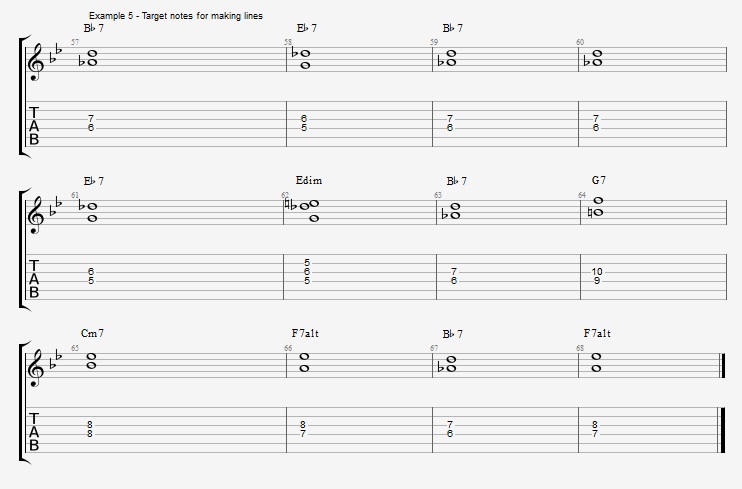The height and width of the screenshot is (489, 742).
Task: Select the TAB clef in the second system
Action: (x=34, y=278)
